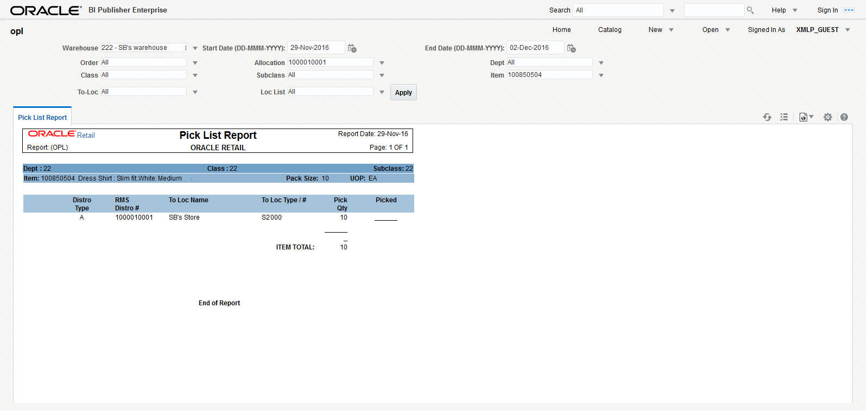The height and width of the screenshot is (417, 868).
Task: Open the Catalog page
Action: point(610,30)
